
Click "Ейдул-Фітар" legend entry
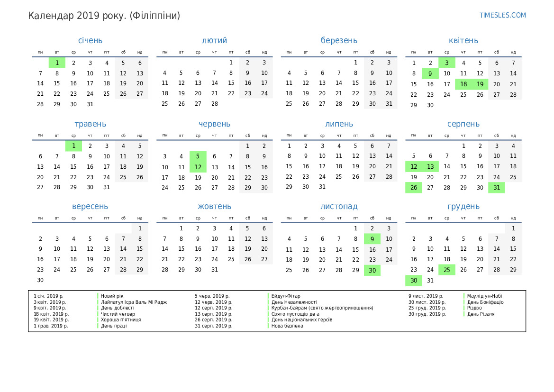click(285, 296)
